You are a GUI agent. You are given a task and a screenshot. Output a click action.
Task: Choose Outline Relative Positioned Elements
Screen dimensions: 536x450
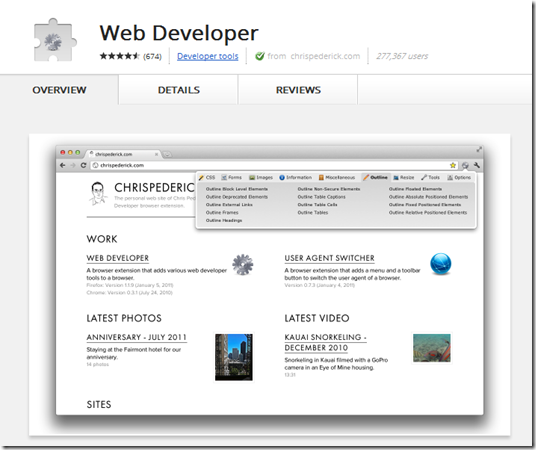(427, 212)
